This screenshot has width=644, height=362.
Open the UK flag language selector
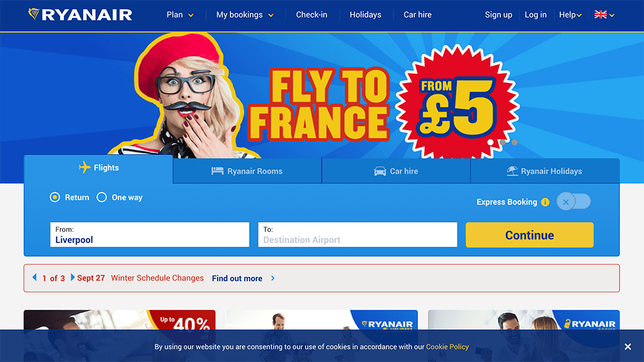point(604,15)
